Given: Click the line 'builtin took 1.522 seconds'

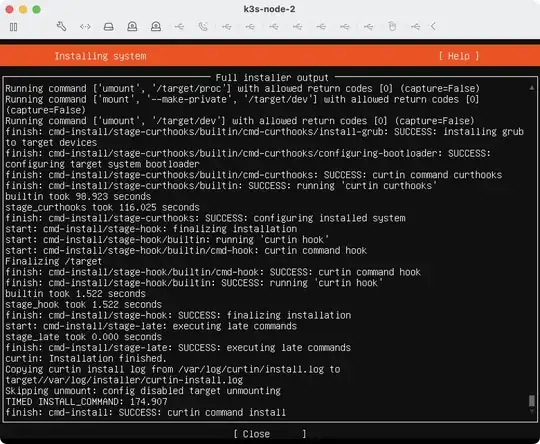Looking at the screenshot, I should coord(75,294).
